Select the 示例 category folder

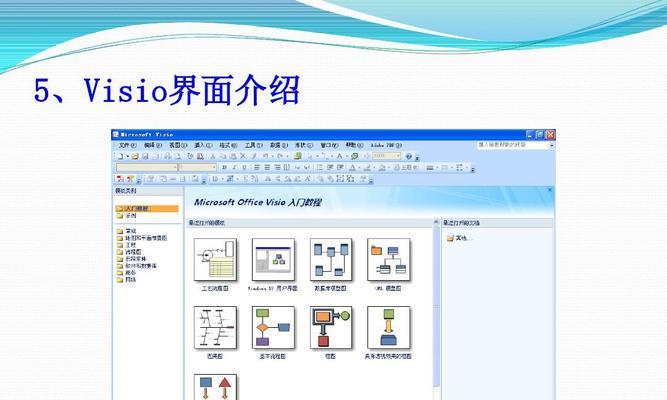(127, 216)
